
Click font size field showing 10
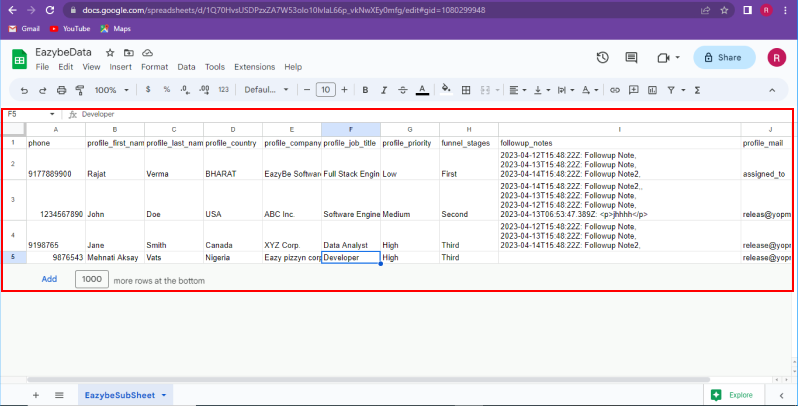click(x=326, y=90)
